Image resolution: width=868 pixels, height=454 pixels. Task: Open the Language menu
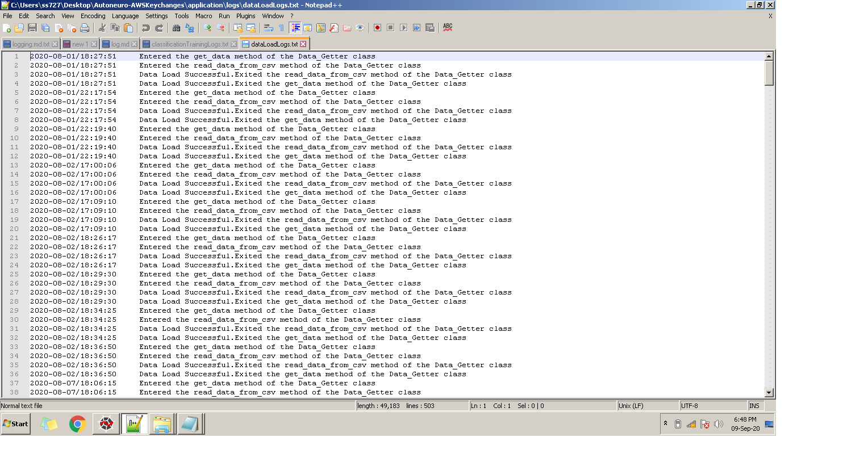(x=126, y=16)
